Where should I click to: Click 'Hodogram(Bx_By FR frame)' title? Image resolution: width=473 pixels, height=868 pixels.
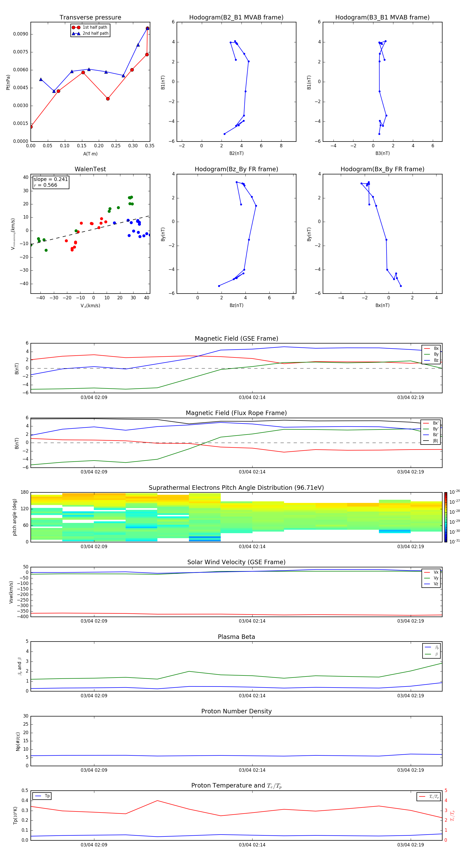tap(382, 169)
